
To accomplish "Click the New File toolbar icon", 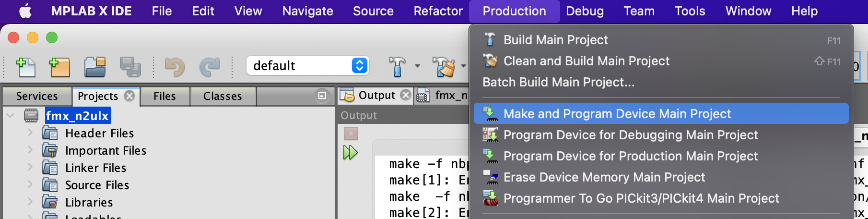I will click(26, 67).
